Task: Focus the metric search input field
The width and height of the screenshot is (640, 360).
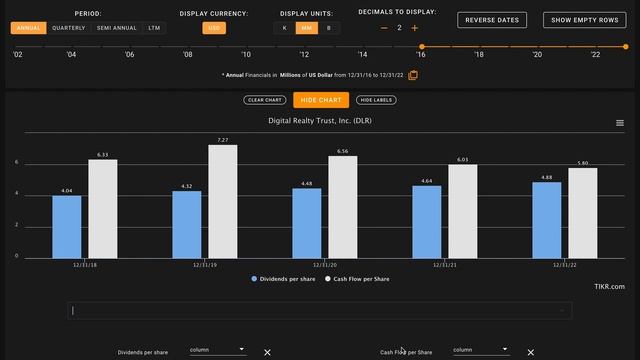Action: pyautogui.click(x=320, y=311)
